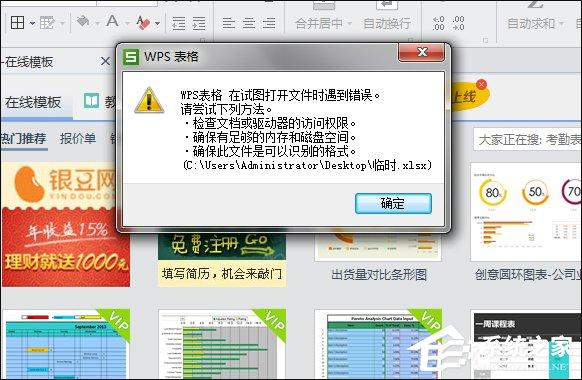Click the 填写简历，机会来敲门 caption

point(222,274)
